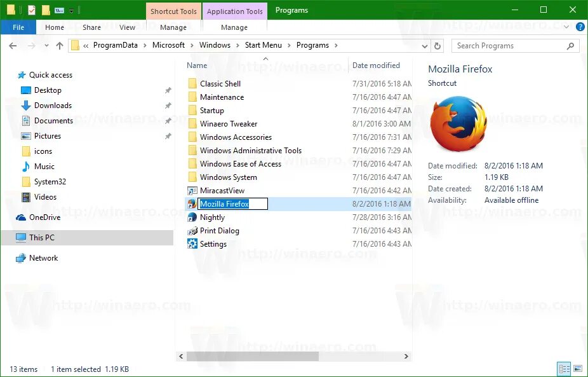Open System32 in the navigation pane

click(50, 182)
